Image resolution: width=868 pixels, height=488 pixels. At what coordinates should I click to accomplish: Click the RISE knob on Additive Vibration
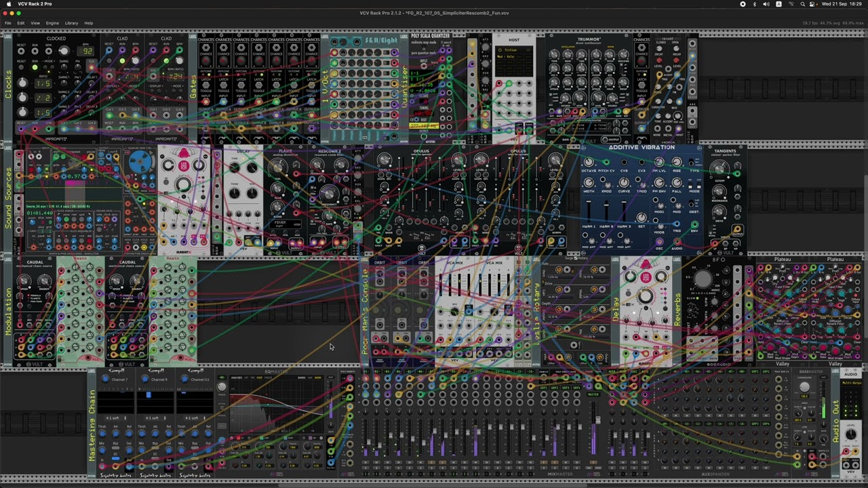click(x=677, y=161)
